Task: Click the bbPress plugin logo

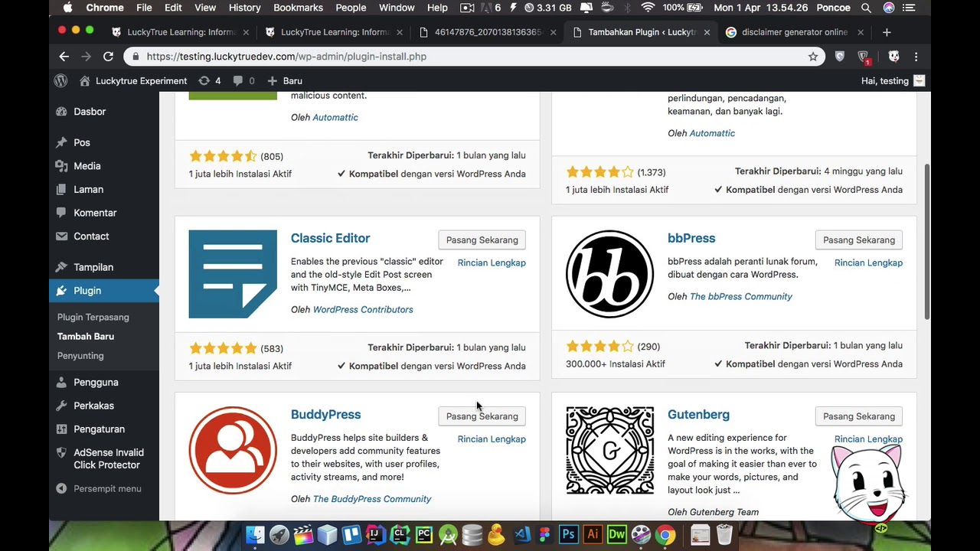Action: click(609, 274)
